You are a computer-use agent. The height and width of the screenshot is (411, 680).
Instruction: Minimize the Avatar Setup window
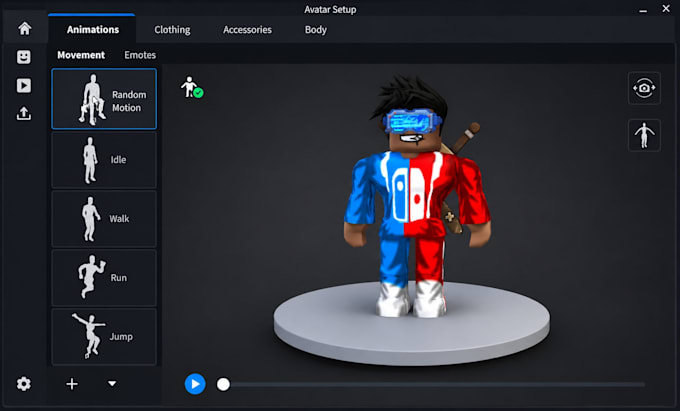click(x=643, y=10)
